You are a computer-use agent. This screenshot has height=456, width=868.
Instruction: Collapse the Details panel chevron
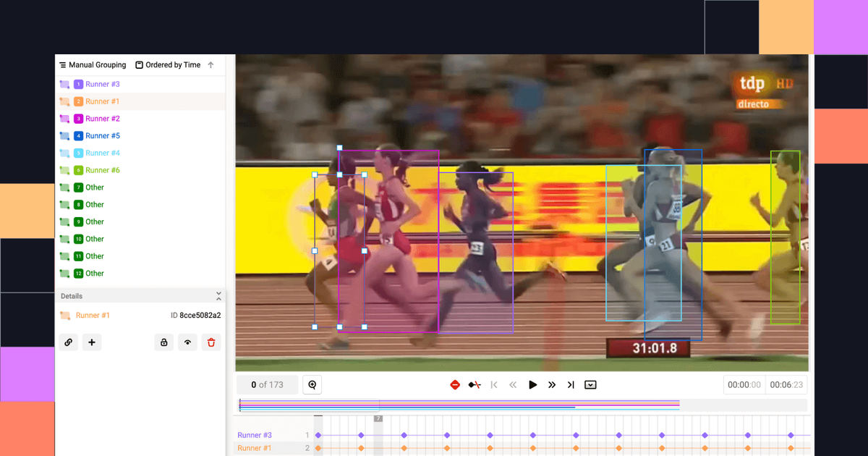click(218, 295)
